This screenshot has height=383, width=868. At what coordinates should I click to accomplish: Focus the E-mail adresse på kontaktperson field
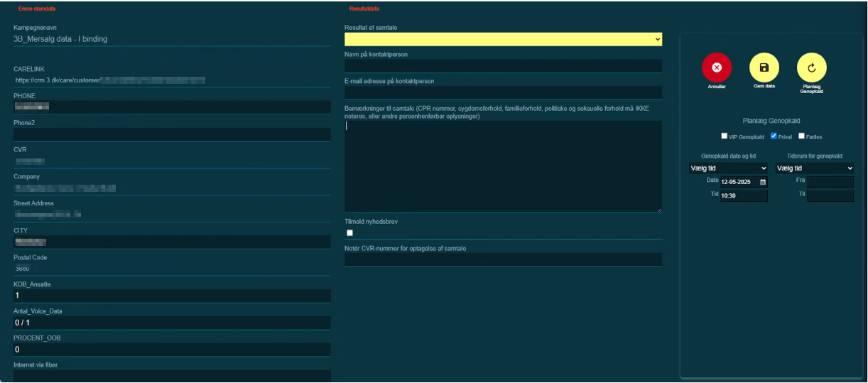pyautogui.click(x=503, y=93)
